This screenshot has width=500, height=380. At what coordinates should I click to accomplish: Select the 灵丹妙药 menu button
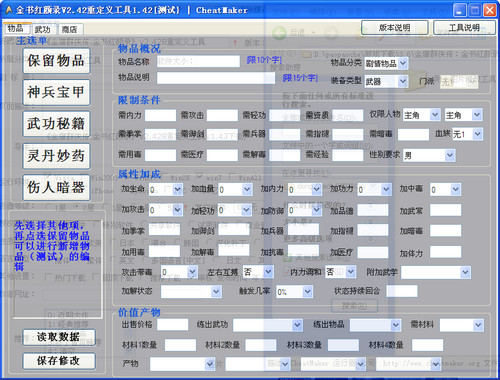56,156
